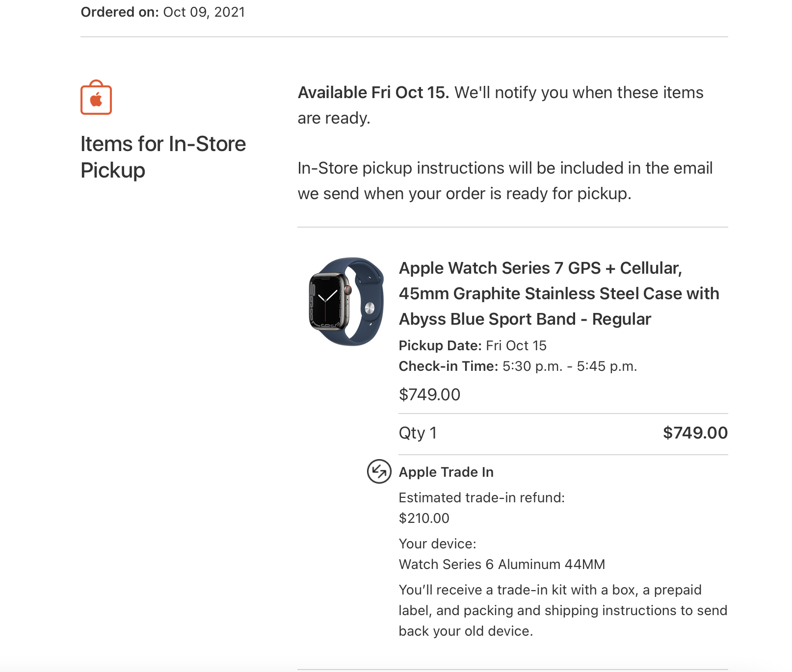Click the Qty 1 label
The width and height of the screenshot is (792, 672).
click(x=418, y=433)
